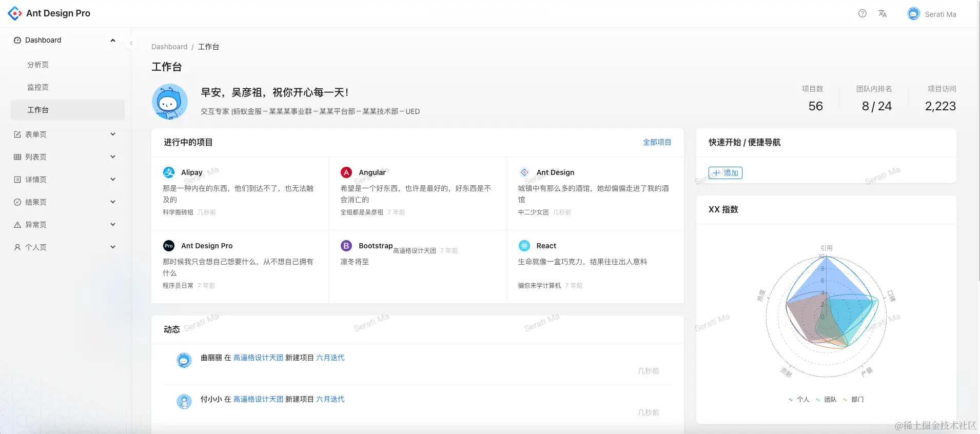Click 六月迭代 link in 付小小 activity
Image resolution: width=980 pixels, height=434 pixels.
coord(330,399)
